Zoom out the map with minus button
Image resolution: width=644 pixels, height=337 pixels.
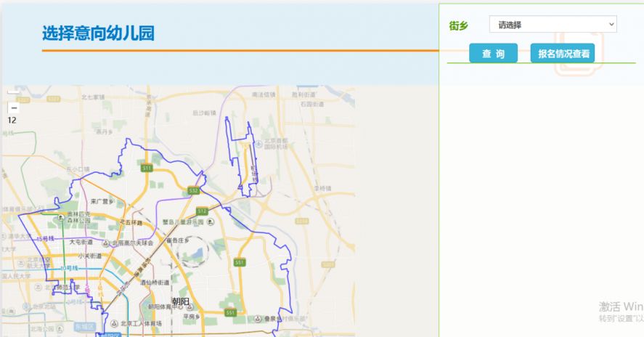(14, 107)
